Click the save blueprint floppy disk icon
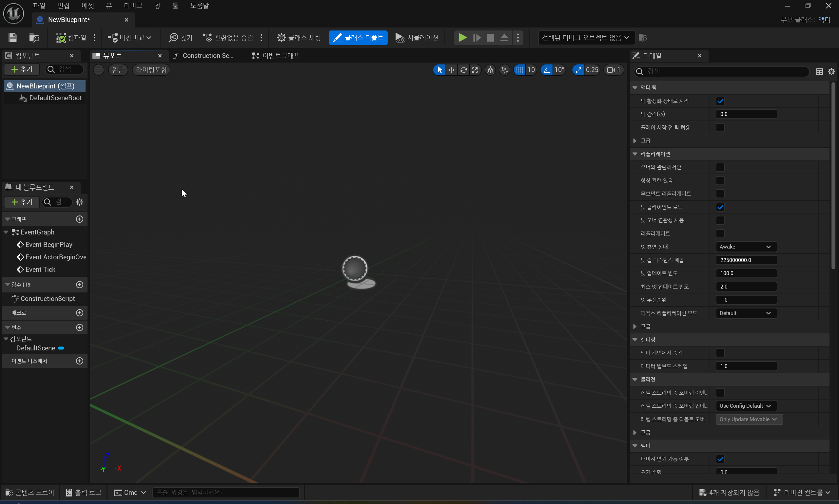This screenshot has width=839, height=504. click(12, 38)
